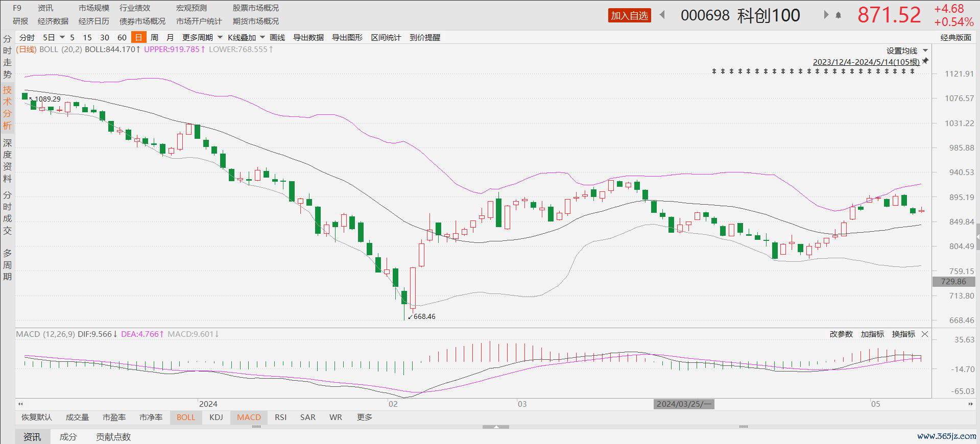Click the 2023/12/4-2024/5/14 date range link
The width and height of the screenshot is (980, 444).
pos(866,62)
